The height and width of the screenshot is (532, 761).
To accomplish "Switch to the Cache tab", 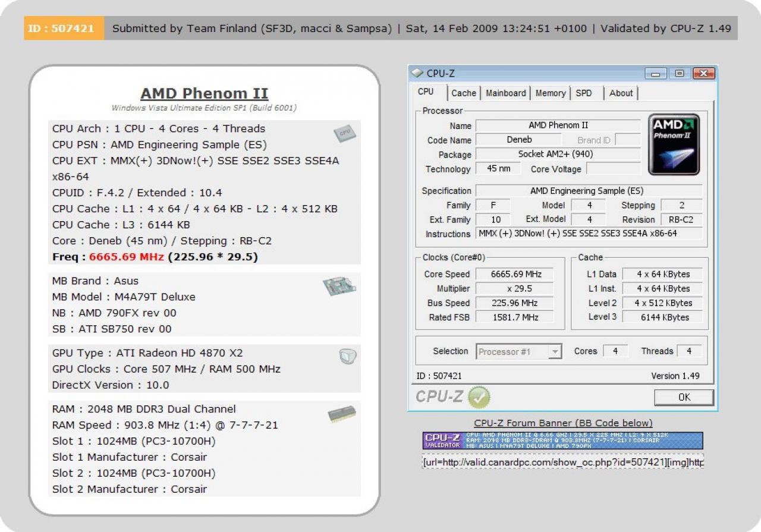I will (463, 93).
